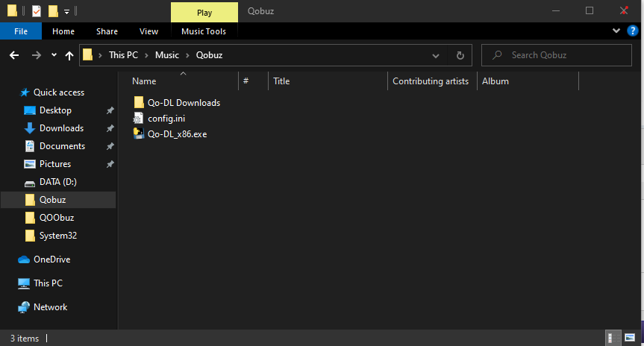
Task: Click New folder icon in title bar
Action: tap(53, 10)
